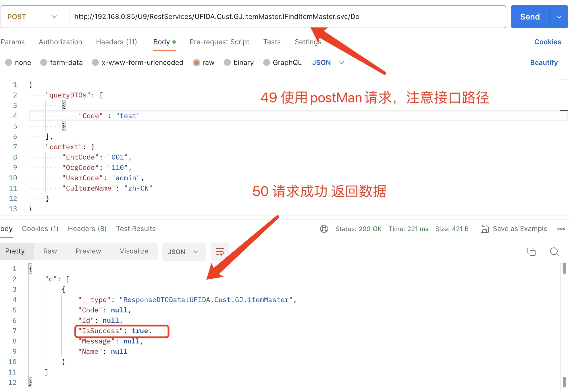Copy response body using the copy icon

[531, 252]
